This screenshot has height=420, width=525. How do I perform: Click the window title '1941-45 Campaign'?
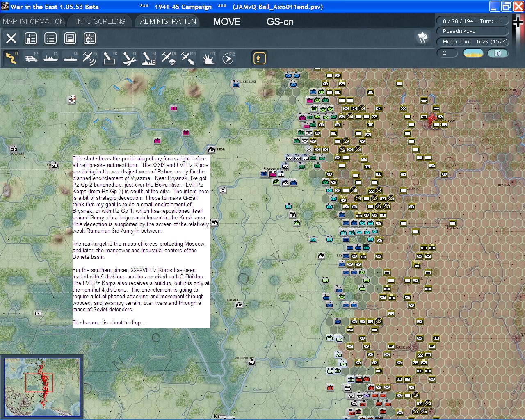pos(183,7)
